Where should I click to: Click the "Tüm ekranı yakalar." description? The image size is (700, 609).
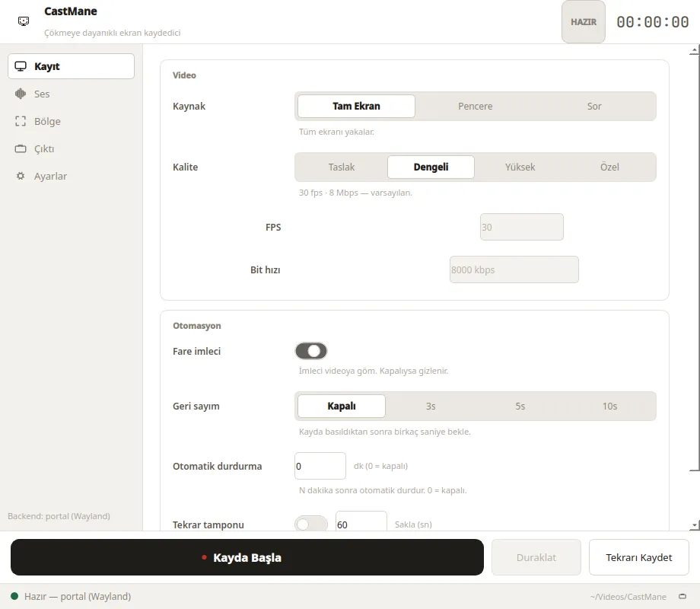coord(336,132)
